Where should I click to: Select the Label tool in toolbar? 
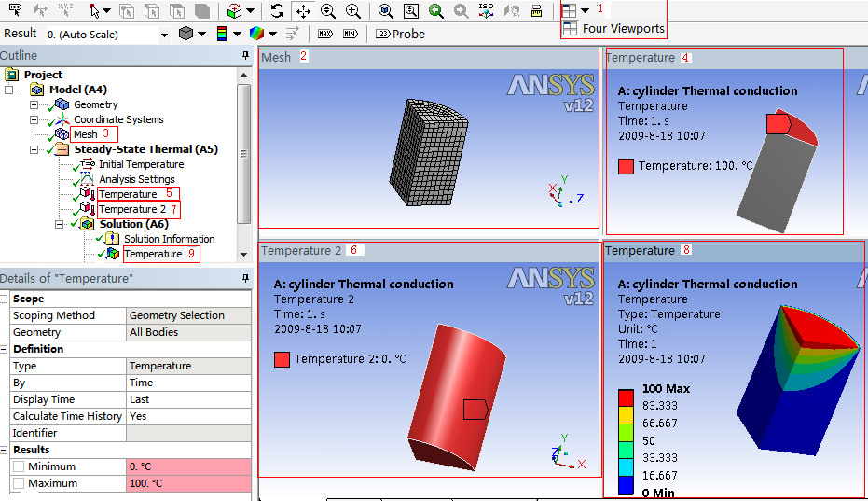click(15, 10)
